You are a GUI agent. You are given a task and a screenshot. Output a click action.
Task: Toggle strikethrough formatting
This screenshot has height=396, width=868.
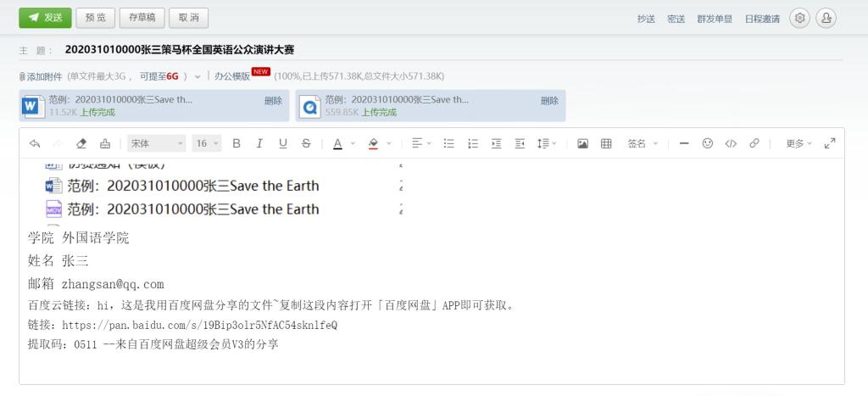click(306, 143)
